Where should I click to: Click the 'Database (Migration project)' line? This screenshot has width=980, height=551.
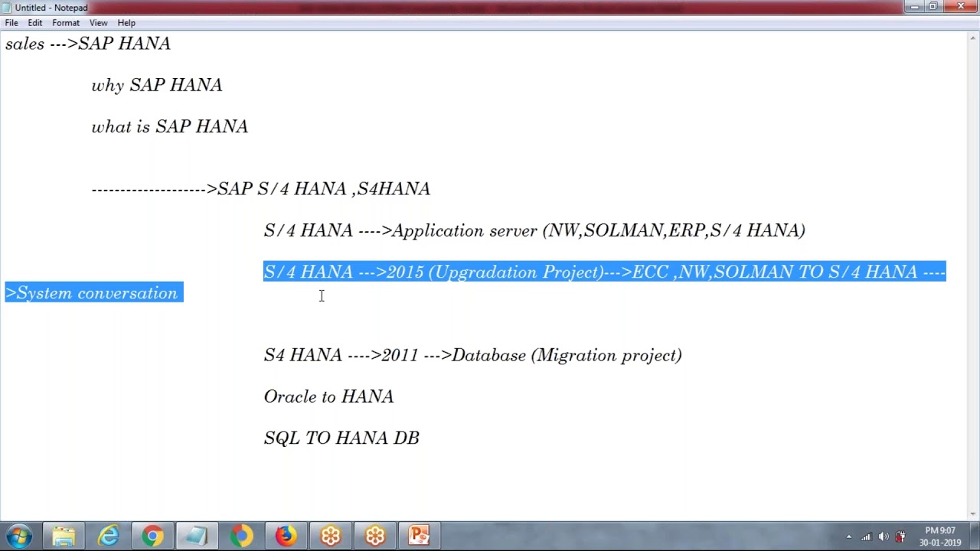tap(472, 355)
